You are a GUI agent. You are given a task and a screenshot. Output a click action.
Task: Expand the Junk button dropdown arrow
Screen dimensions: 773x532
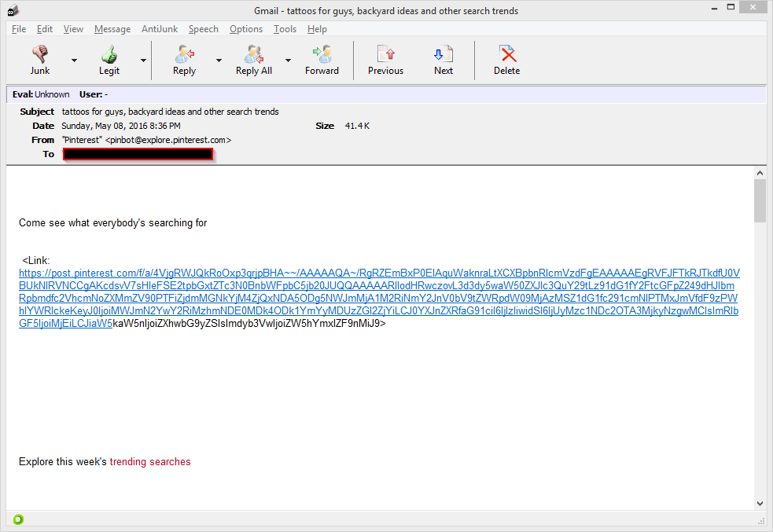click(x=74, y=60)
